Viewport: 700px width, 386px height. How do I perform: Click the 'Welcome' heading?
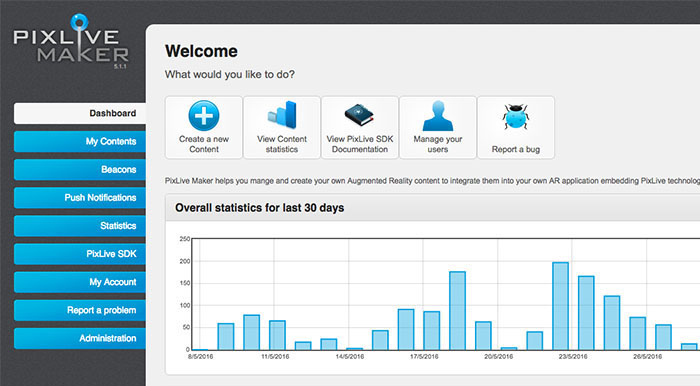coord(201,51)
